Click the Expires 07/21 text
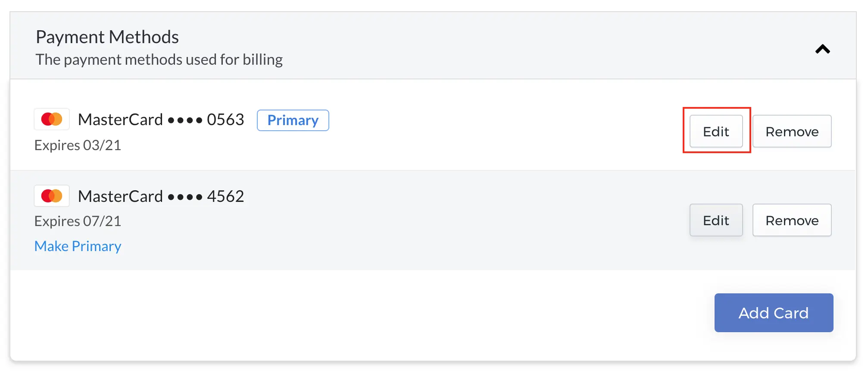 (78, 221)
